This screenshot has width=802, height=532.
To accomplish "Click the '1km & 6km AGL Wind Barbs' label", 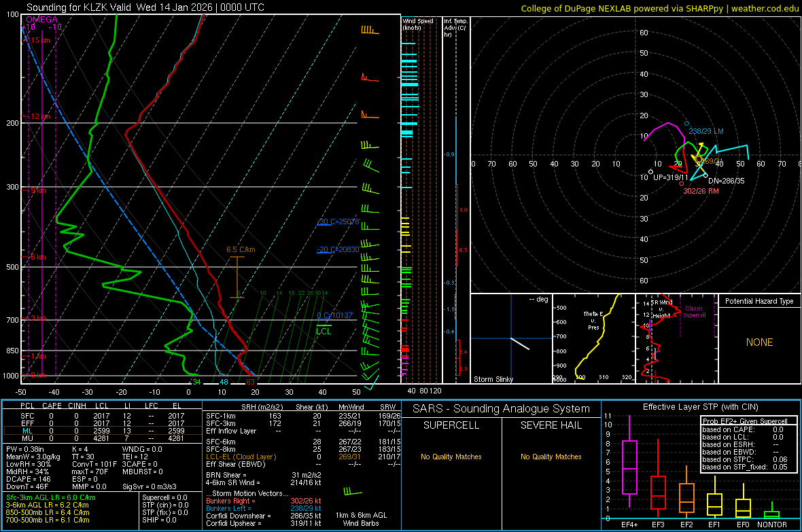I will (x=361, y=519).
